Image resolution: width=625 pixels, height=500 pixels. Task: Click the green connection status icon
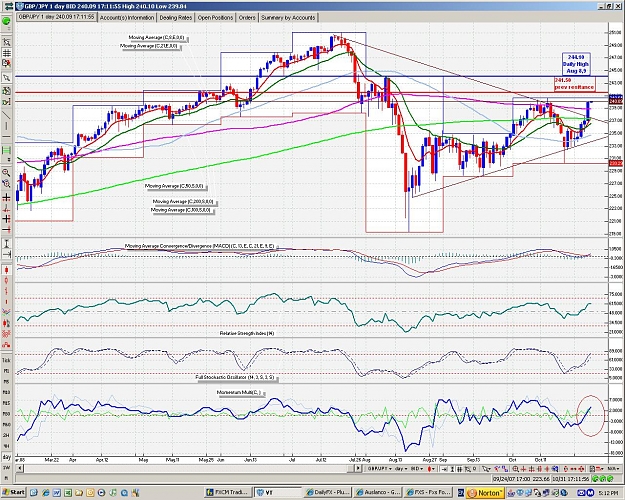point(6,21)
